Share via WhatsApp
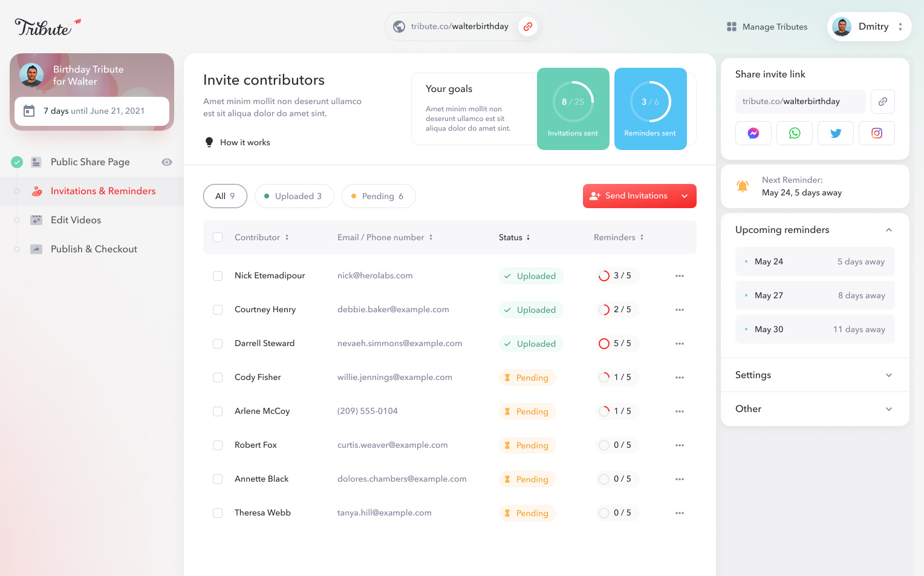Image resolution: width=924 pixels, height=576 pixels. click(795, 133)
